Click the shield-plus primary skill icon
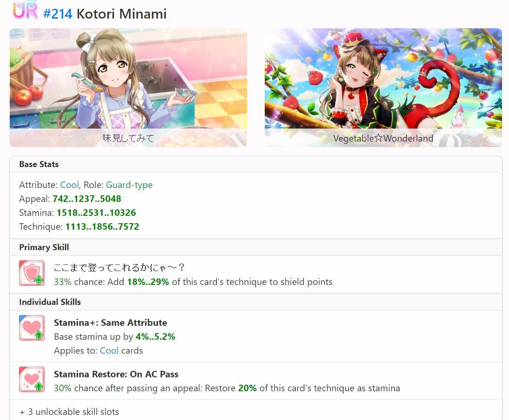 32,273
